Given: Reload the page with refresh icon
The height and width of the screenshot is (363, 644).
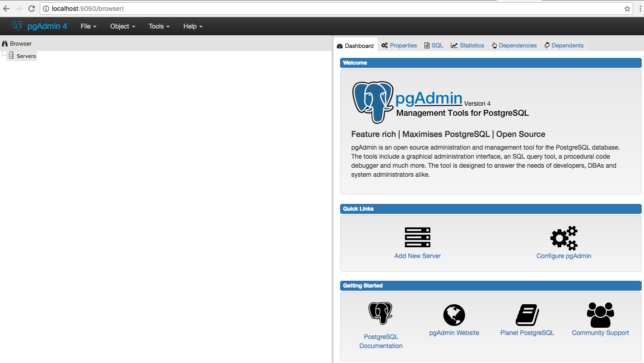Looking at the screenshot, I should click(x=32, y=9).
